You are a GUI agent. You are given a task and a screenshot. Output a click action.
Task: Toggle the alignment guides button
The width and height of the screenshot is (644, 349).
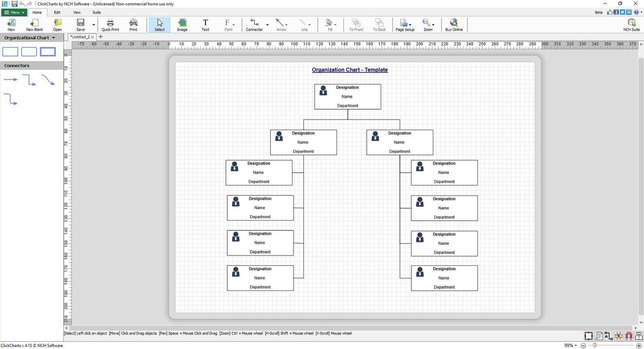(x=639, y=336)
